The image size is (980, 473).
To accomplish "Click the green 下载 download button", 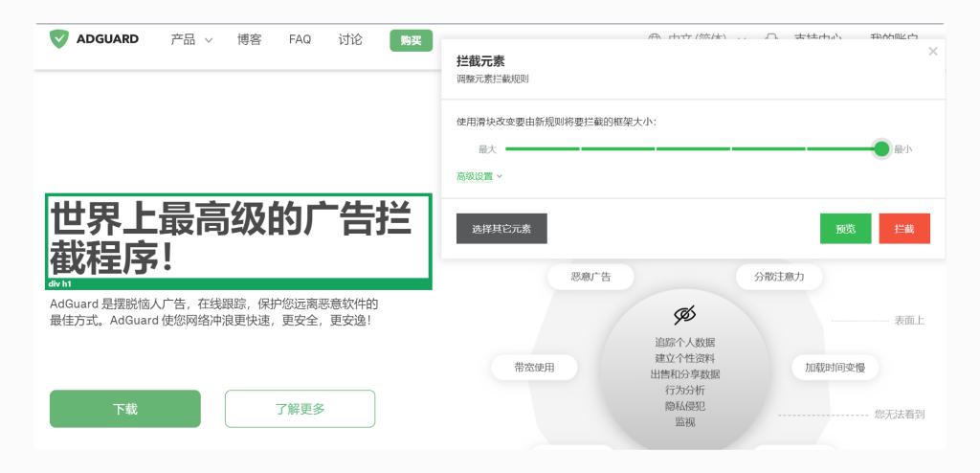I will click(125, 409).
